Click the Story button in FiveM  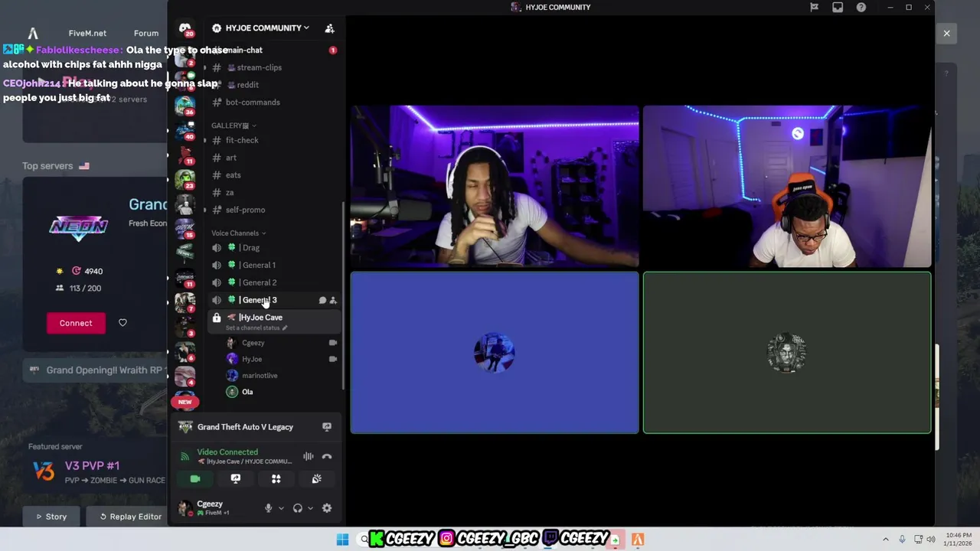[x=52, y=517]
